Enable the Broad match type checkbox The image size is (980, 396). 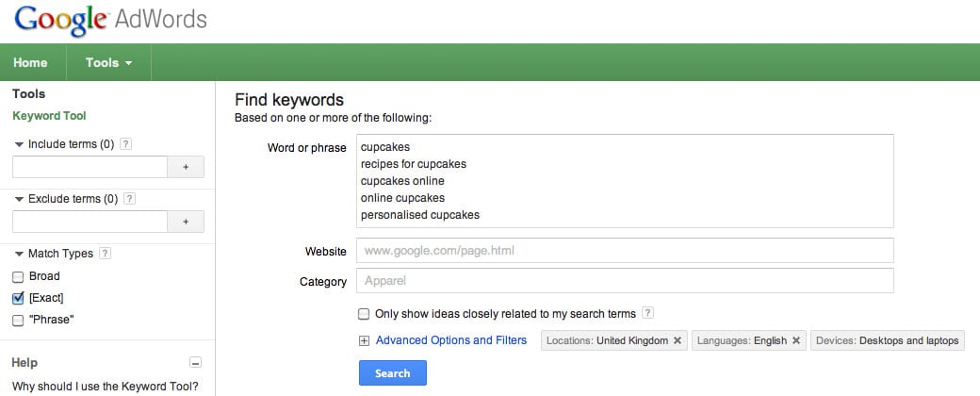18,276
